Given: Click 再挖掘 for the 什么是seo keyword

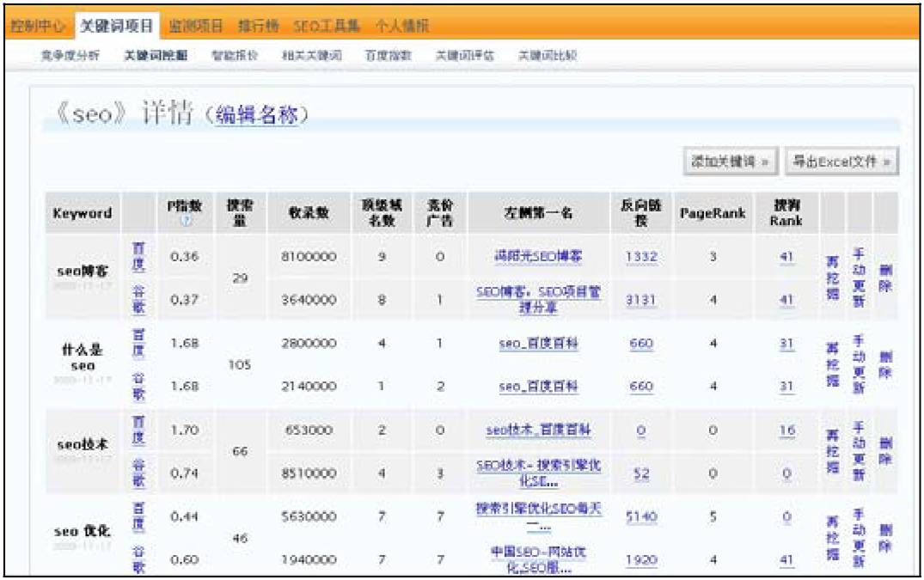Looking at the screenshot, I should (832, 364).
